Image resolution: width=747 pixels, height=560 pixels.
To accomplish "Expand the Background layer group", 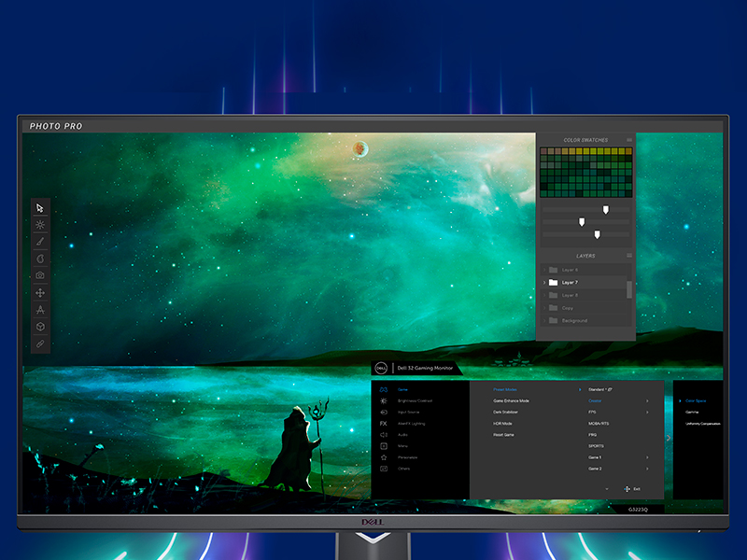I will tap(544, 320).
